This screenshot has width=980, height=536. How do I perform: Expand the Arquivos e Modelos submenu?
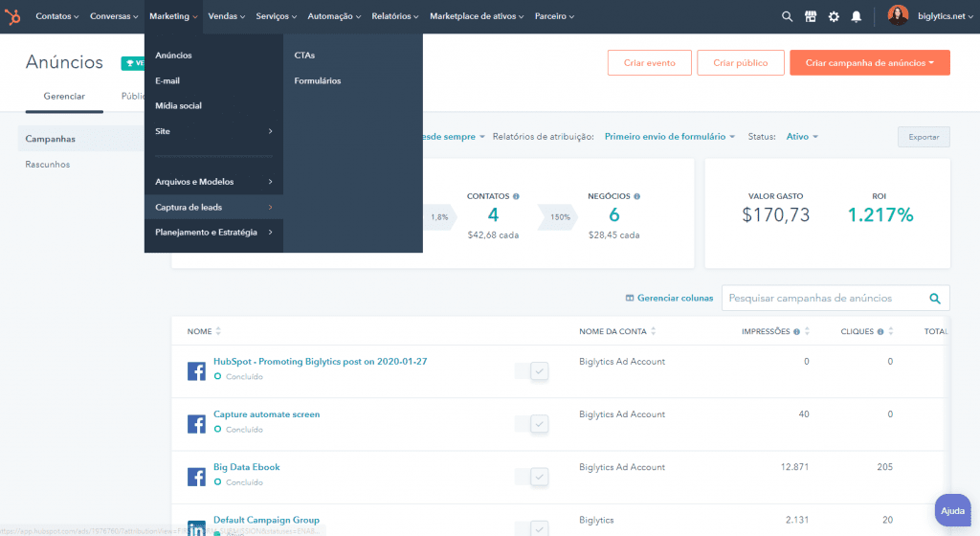(213, 182)
